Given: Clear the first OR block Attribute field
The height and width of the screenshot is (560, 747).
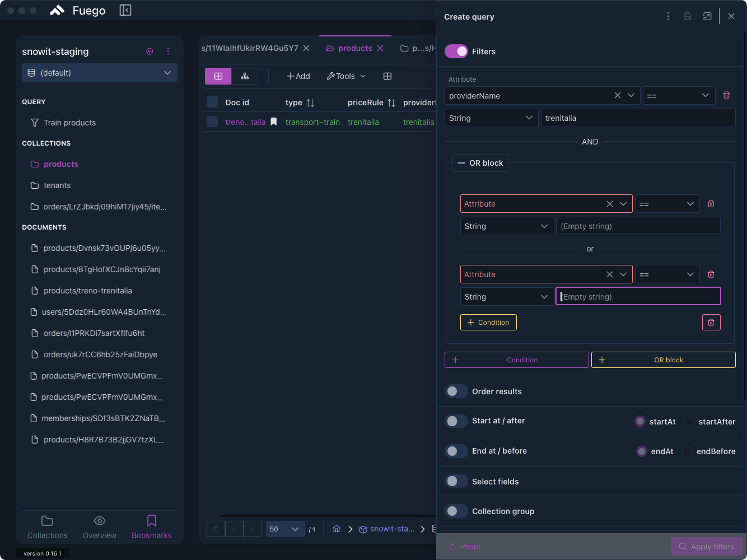Looking at the screenshot, I should click(x=610, y=204).
